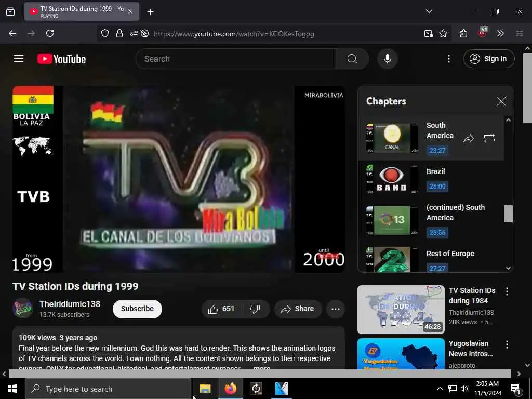Jump to (continued) South America chapter
Screen dimensions: 532x399
coord(431,220)
